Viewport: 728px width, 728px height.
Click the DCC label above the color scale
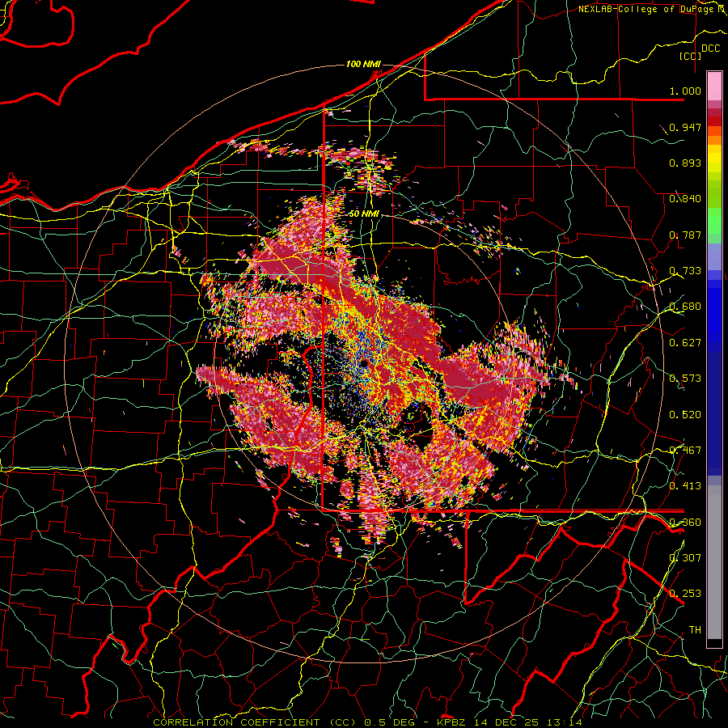(x=710, y=49)
